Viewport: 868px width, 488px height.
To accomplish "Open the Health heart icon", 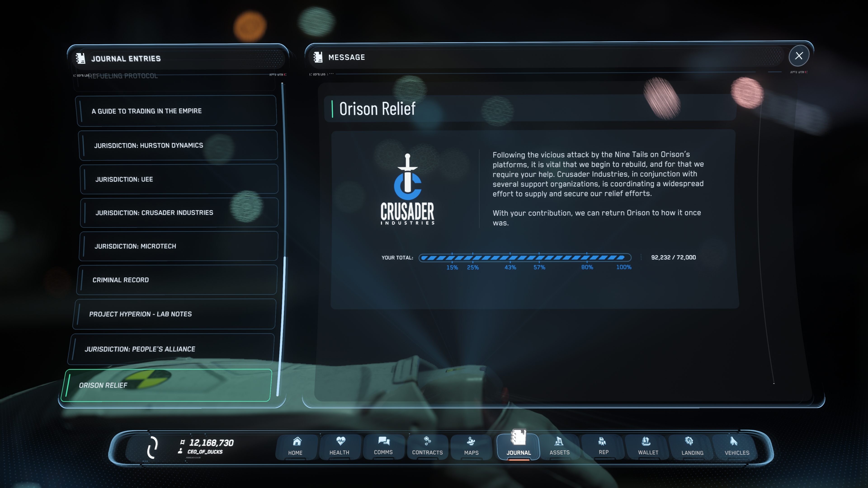I will pos(341,441).
